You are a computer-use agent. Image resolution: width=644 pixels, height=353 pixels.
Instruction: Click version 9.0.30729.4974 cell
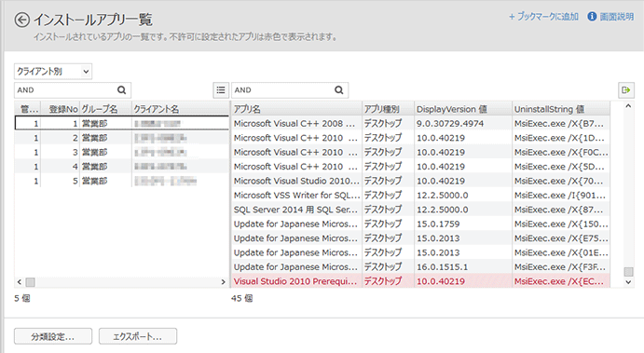pyautogui.click(x=463, y=123)
